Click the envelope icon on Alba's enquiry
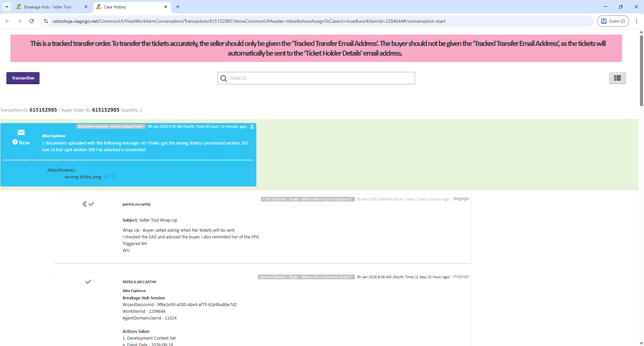This screenshot has height=346, width=644. click(21, 132)
